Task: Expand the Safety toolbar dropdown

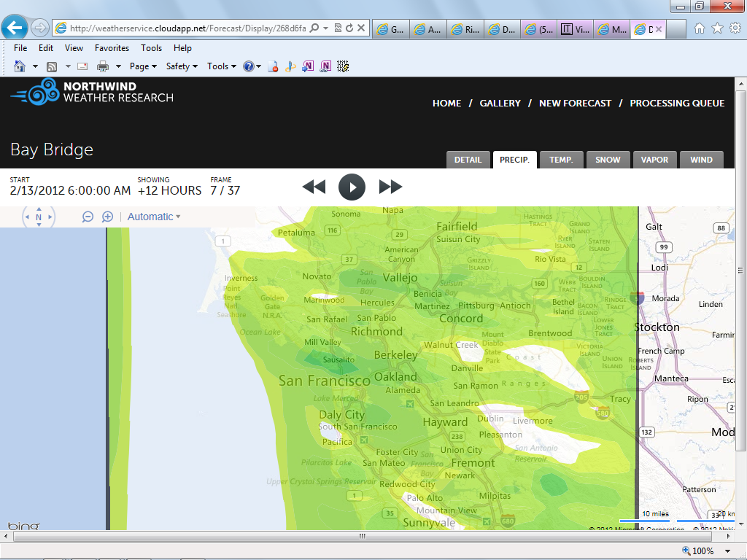Action: [x=182, y=66]
